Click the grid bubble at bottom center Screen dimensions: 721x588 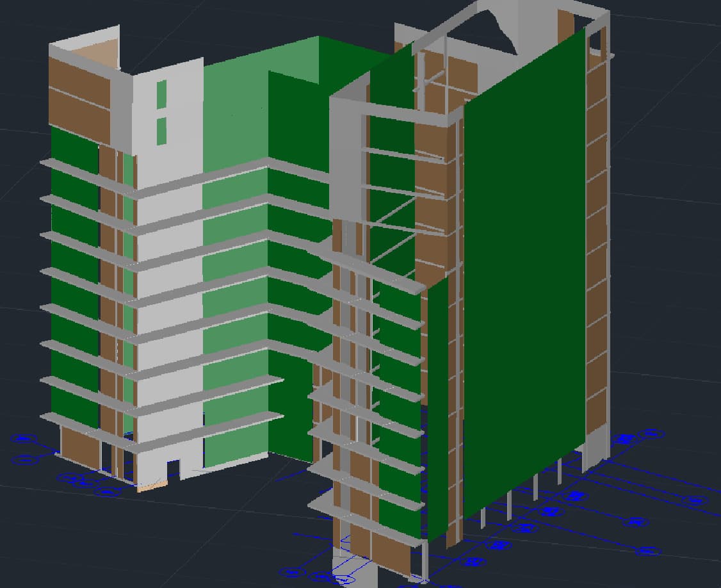pyautogui.click(x=346, y=580)
